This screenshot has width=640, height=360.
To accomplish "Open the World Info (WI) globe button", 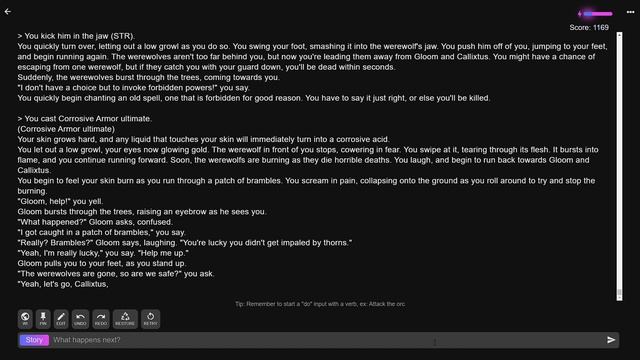I will point(25,319).
